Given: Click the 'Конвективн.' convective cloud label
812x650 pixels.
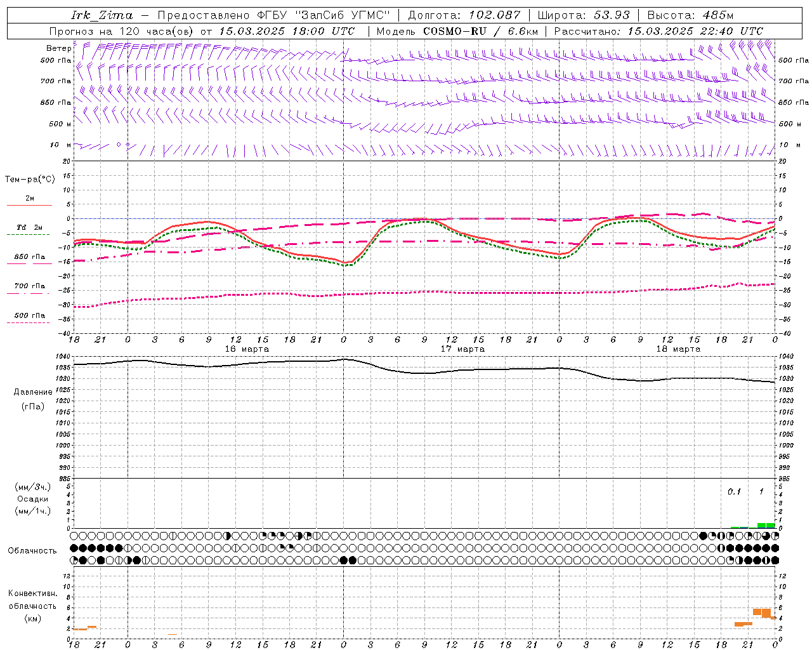Looking at the screenshot, I should tap(33, 594).
